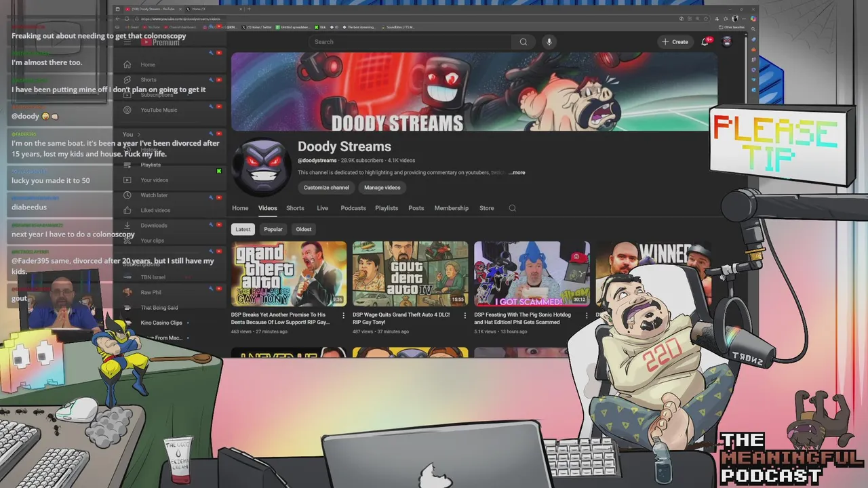
Task: Open the Membership channel tab
Action: [x=452, y=208]
